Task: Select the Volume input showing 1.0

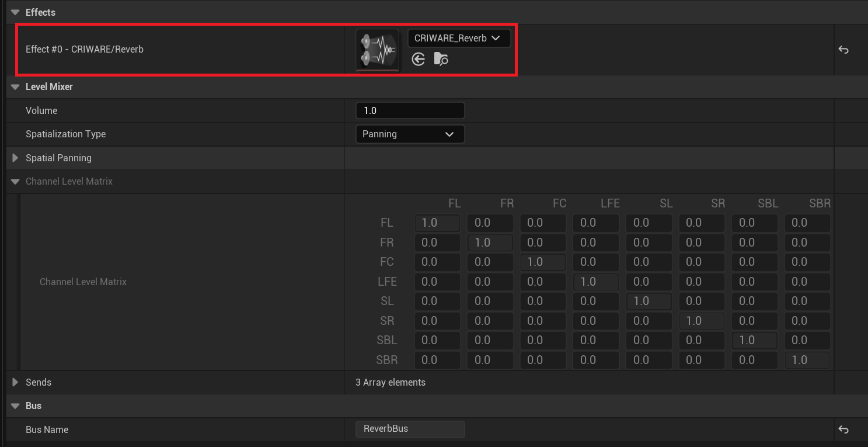Action: point(410,110)
